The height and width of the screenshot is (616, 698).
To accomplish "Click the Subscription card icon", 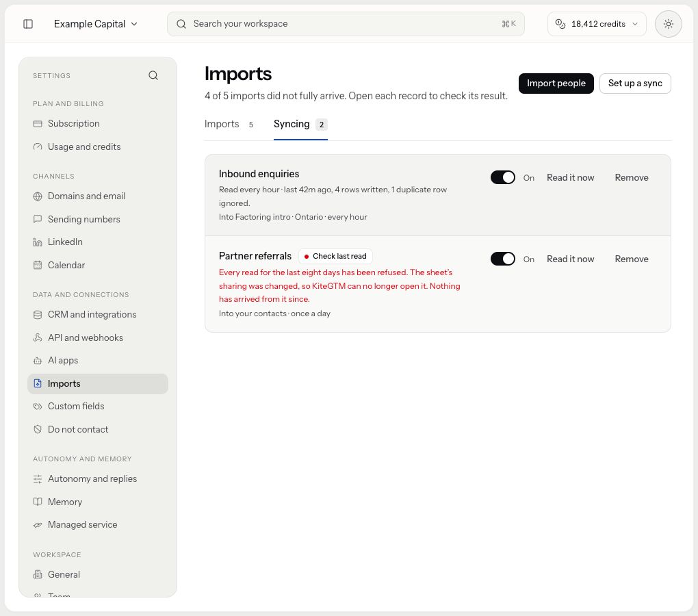I will pyautogui.click(x=38, y=124).
